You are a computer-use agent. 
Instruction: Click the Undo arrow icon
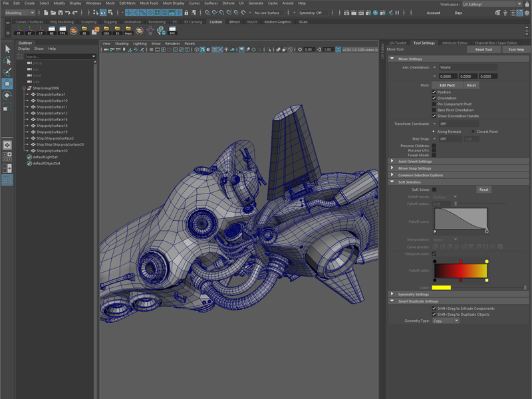pos(67,13)
